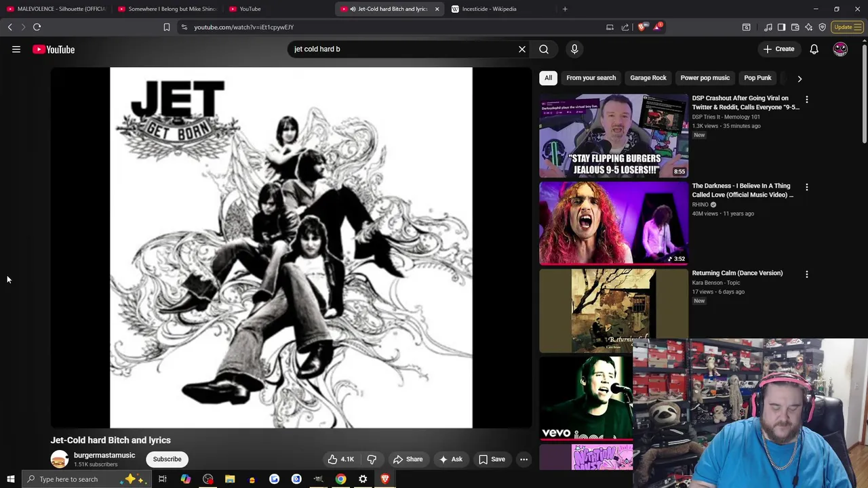The height and width of the screenshot is (488, 868).
Task: Subscribe to burgermastamusic channel
Action: (167, 459)
